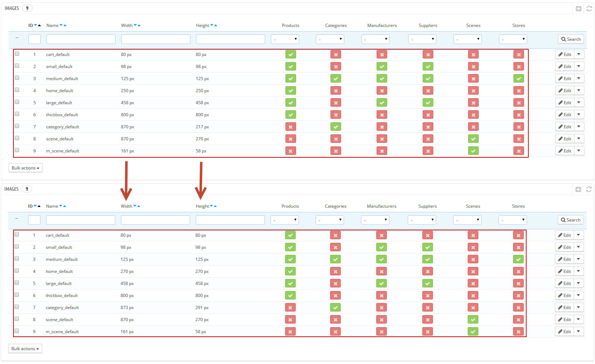This screenshot has width=595, height=364.
Task: Open Suppliers filter dropdown in bottom table
Action: coord(422,220)
